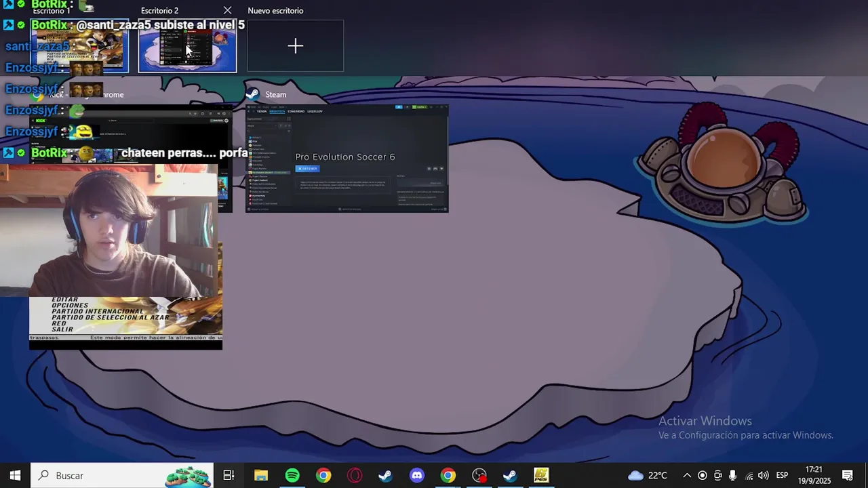Open Opera GX from the taskbar
The image size is (868, 488).
click(355, 475)
